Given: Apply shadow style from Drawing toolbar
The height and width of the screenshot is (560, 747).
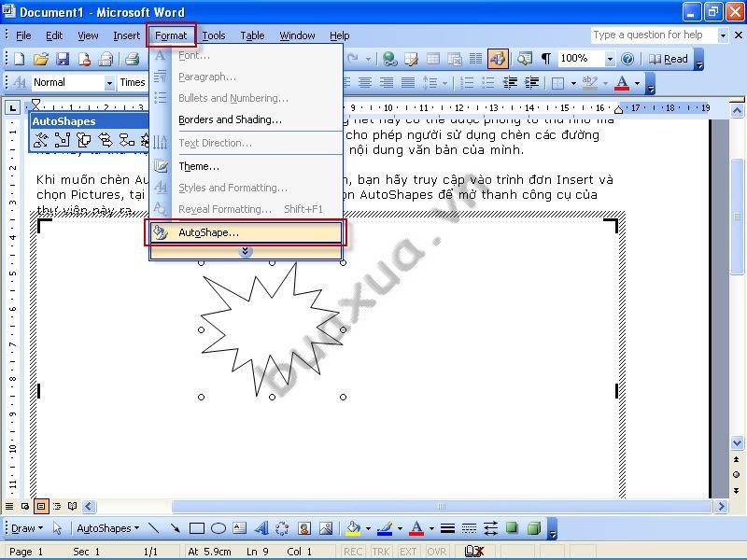Looking at the screenshot, I should [x=512, y=528].
